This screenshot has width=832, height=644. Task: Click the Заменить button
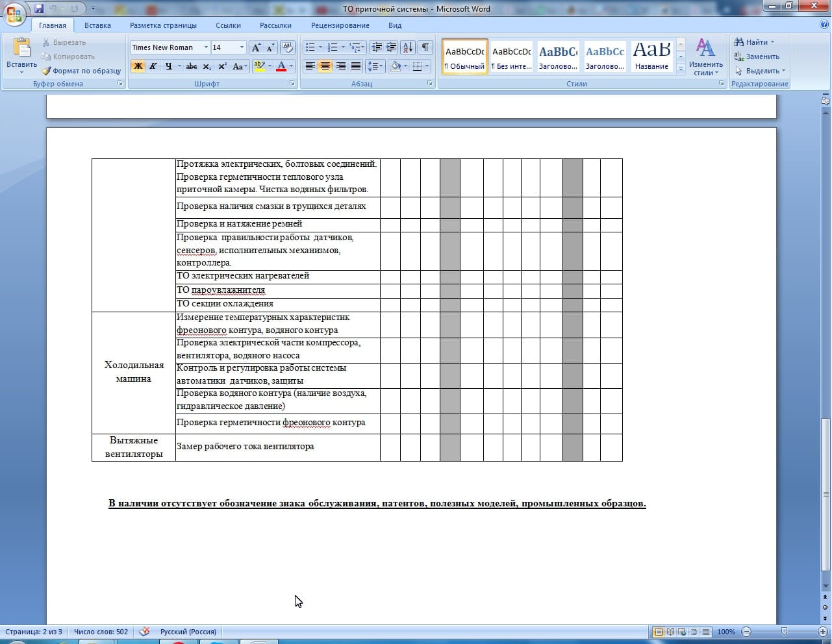pyautogui.click(x=757, y=56)
